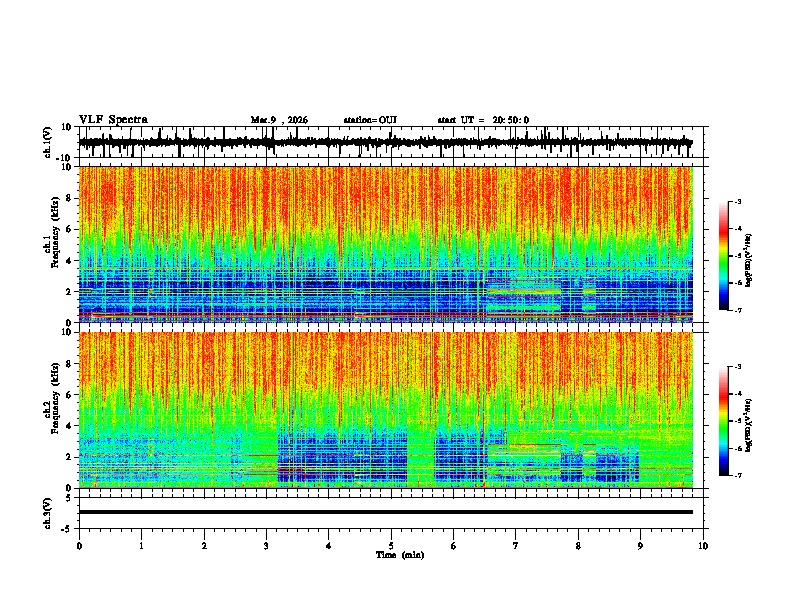Click the ch.1 voltage waveform trace
The width and height of the screenshot is (792, 612).
[x=385, y=142]
